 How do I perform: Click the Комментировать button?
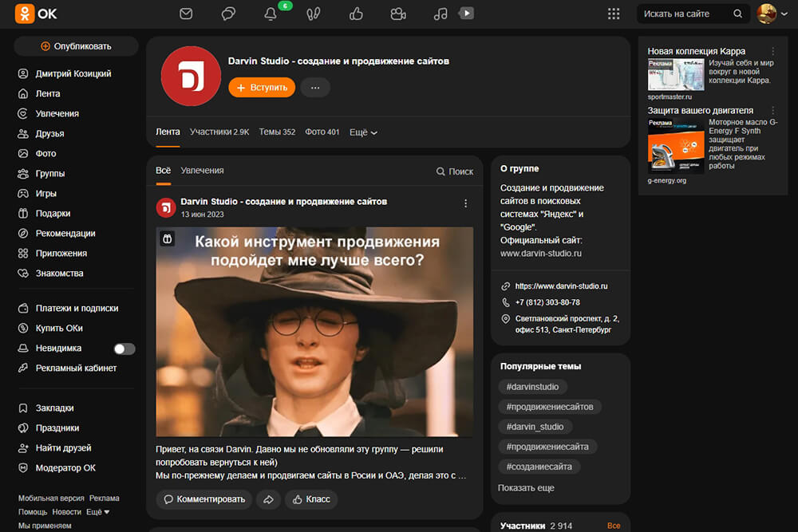click(204, 499)
